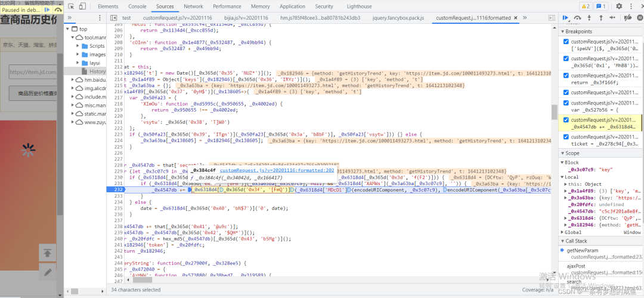Uncheck the first customRequest.js breakpoint
This screenshot has width=644, height=298.
(566, 42)
